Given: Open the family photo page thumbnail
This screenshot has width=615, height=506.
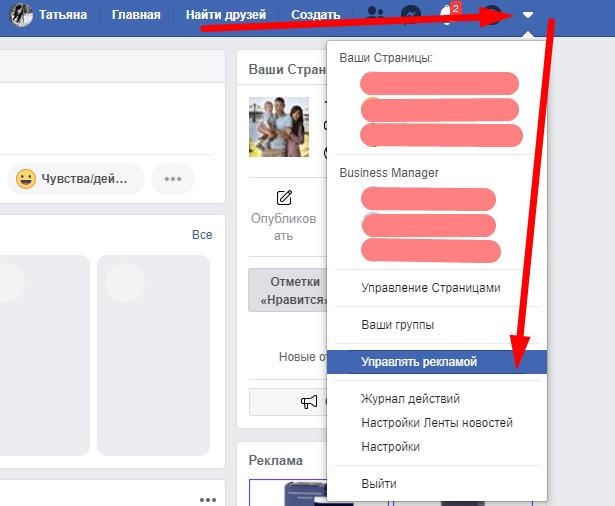Looking at the screenshot, I should tap(279, 127).
